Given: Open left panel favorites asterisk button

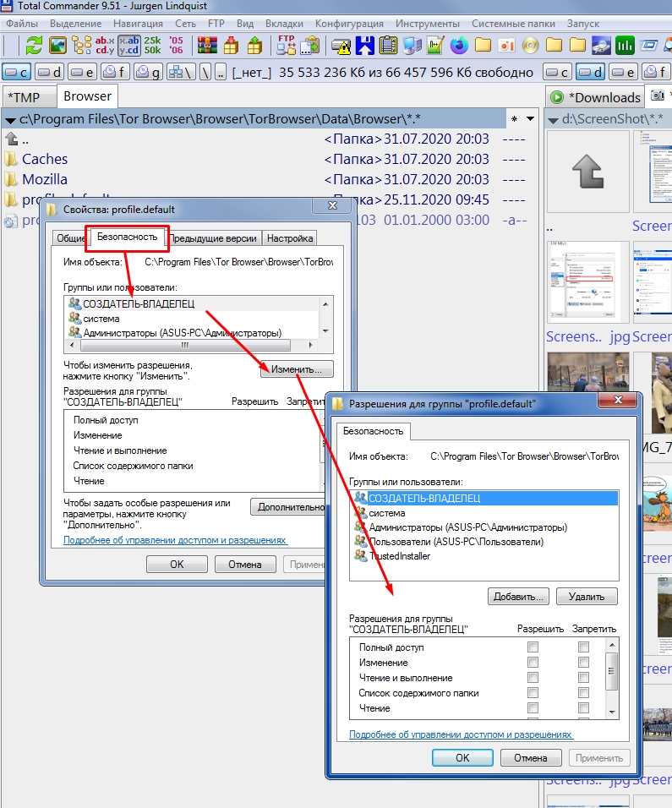Looking at the screenshot, I should tap(514, 119).
